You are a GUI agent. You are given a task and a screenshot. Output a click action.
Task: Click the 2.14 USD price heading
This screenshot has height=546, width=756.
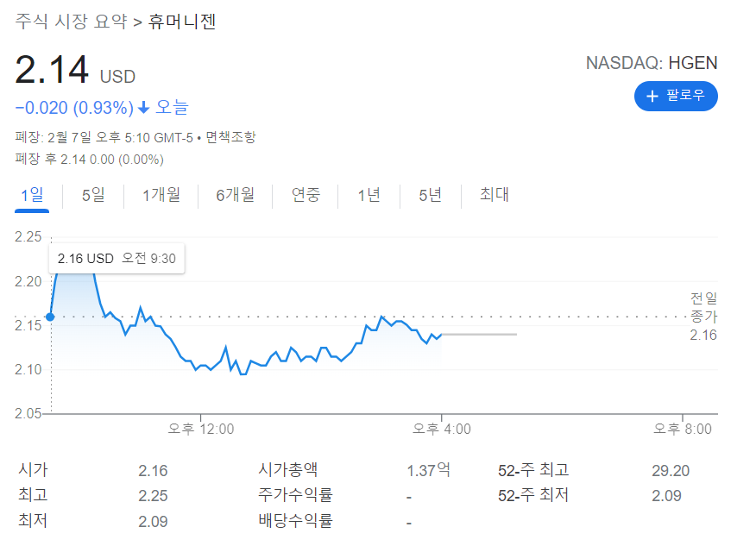coord(75,71)
